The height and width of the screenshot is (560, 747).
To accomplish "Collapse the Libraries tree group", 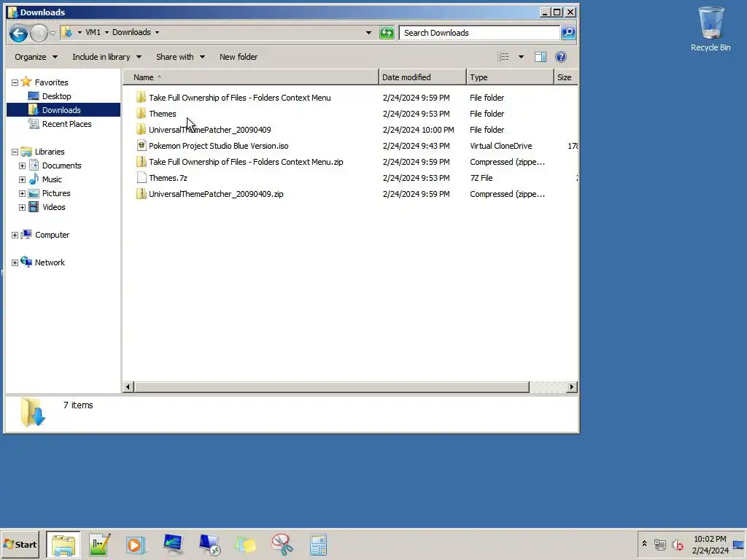I will 15,152.
